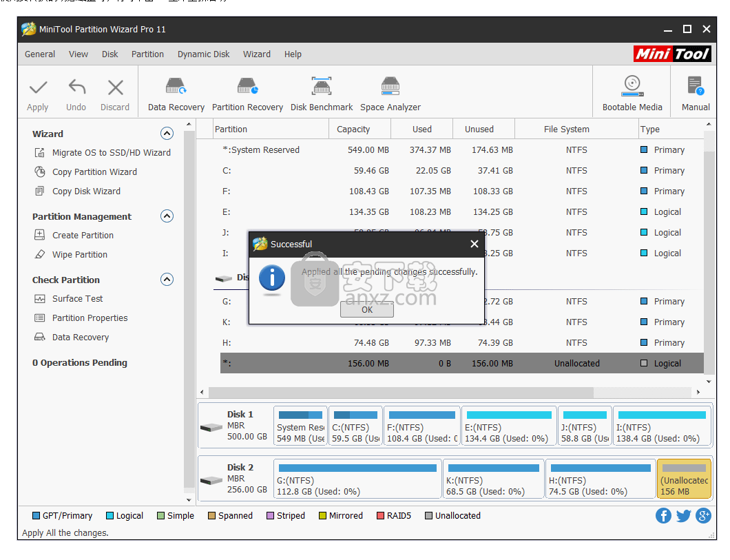
Task: Open the Help menu
Action: (293, 54)
